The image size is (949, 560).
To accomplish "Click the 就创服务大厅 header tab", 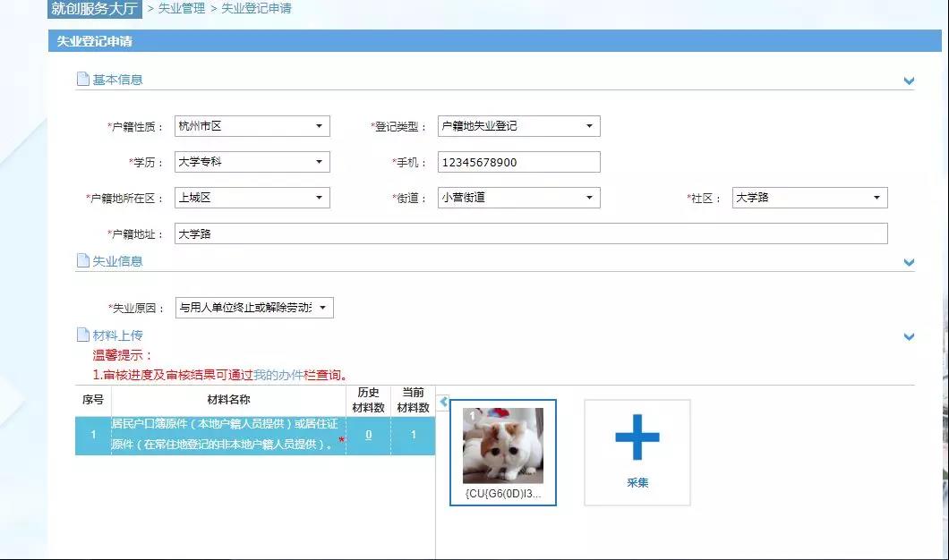I will (95, 9).
